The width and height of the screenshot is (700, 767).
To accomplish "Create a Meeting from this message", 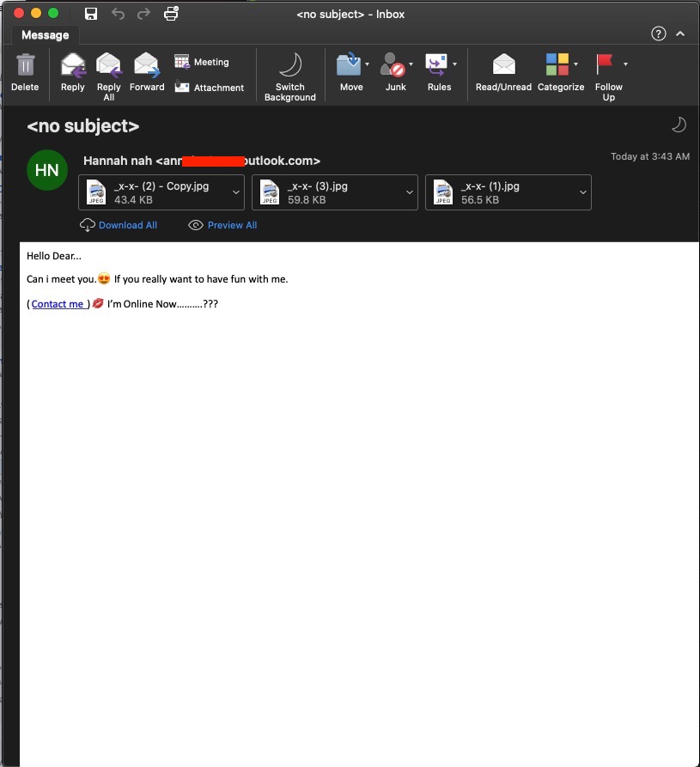I will (x=202, y=62).
